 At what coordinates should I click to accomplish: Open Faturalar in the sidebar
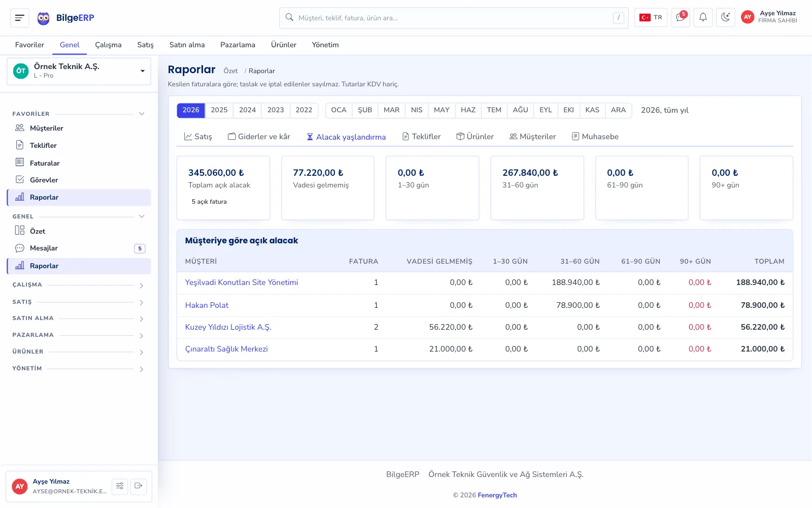click(x=79, y=163)
